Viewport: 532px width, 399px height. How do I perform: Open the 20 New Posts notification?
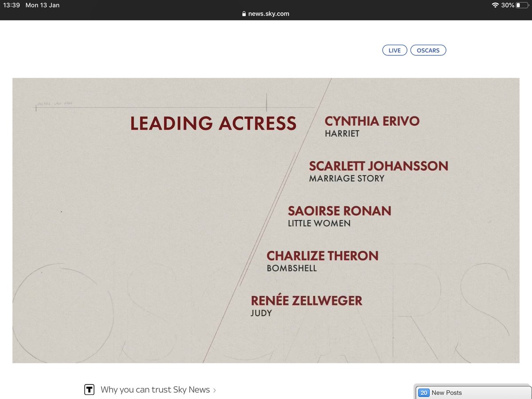(473, 392)
